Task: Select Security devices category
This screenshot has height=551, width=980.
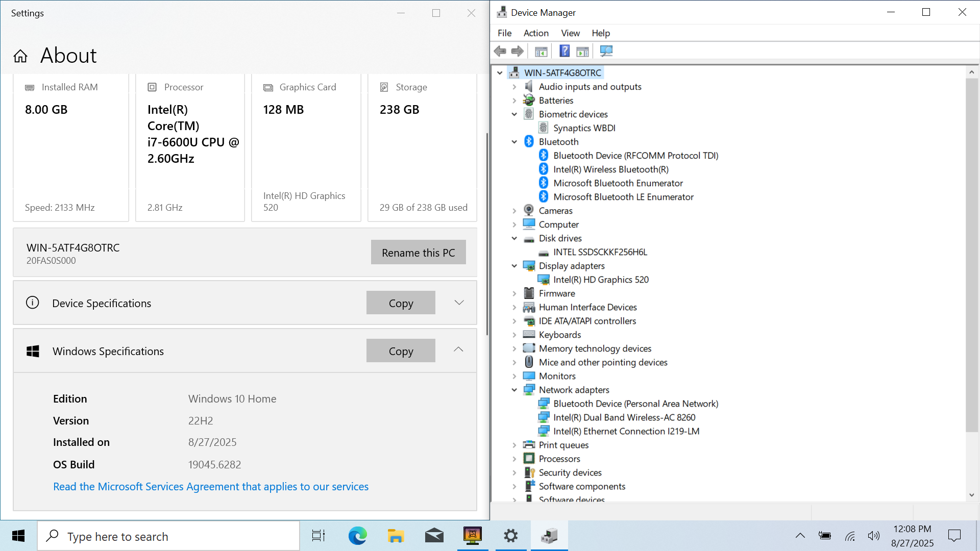Action: tap(570, 472)
